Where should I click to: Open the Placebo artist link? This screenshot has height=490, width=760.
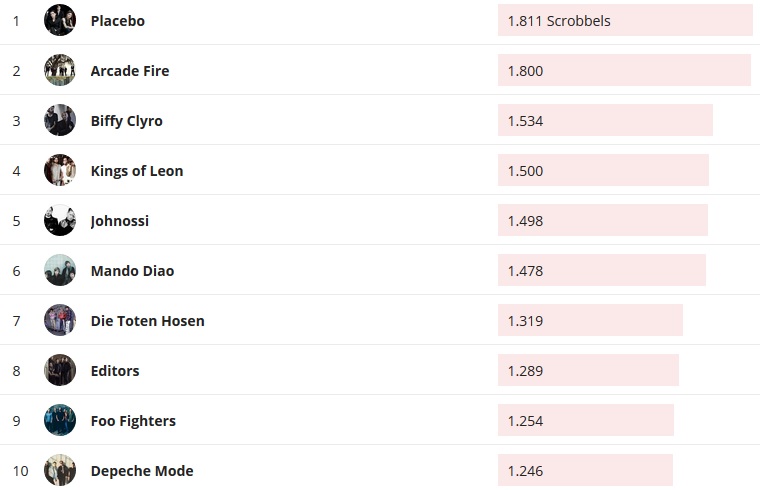pos(117,21)
